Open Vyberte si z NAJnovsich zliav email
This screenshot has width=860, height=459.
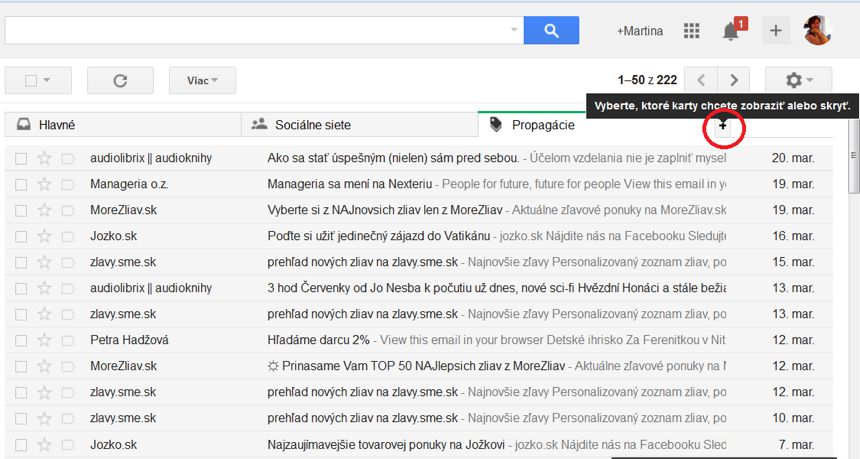coord(384,210)
